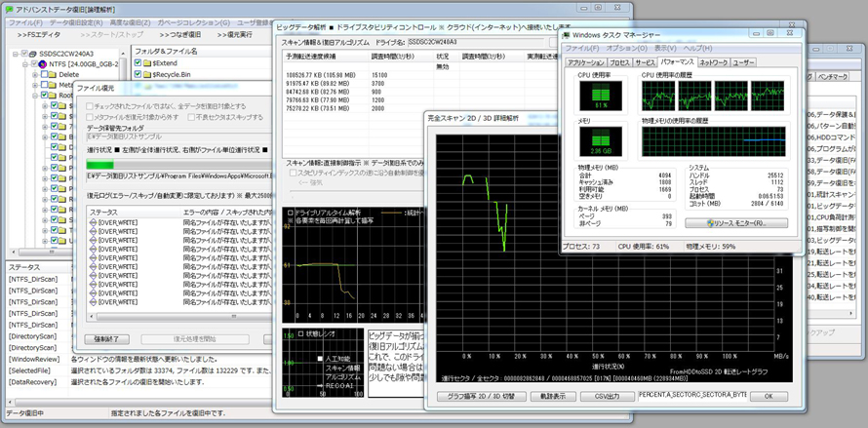Collapse the Root folder node
868x428 pixels.
[x=35, y=96]
